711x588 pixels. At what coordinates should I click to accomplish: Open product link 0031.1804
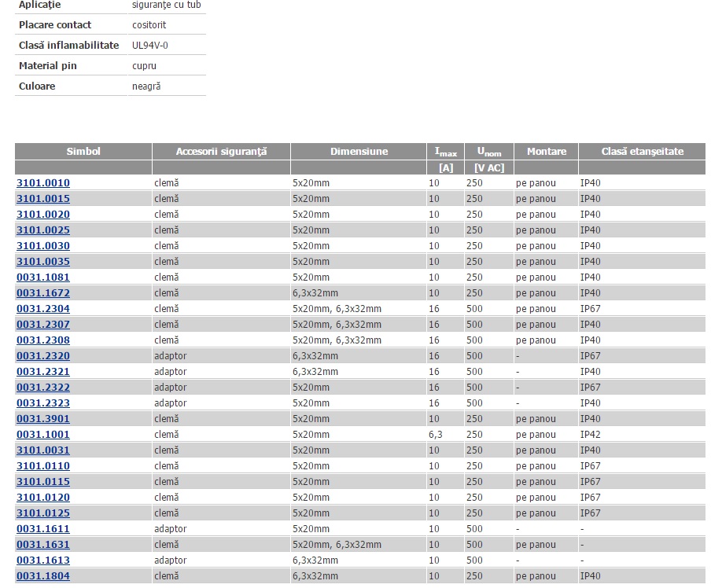coord(43,575)
